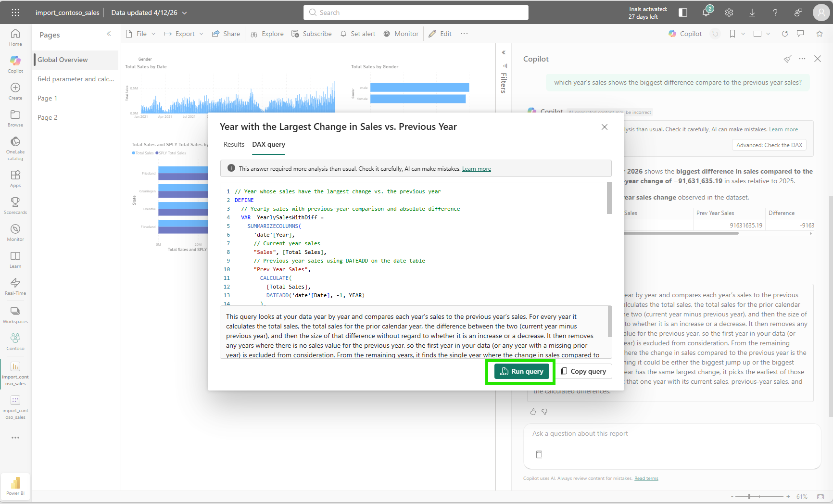
Task: Open toolbar more options ellipsis
Action: click(x=464, y=34)
